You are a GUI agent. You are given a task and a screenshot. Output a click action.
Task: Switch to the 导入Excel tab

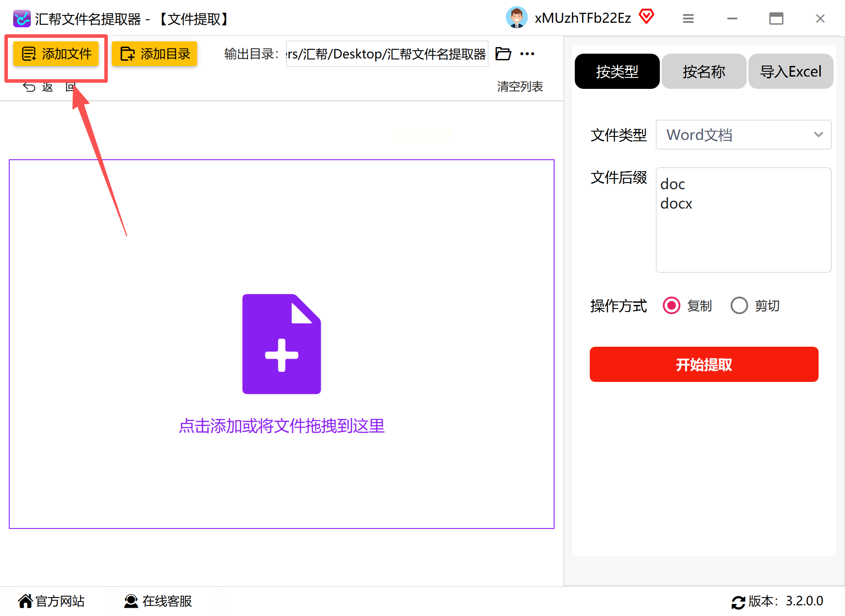click(x=790, y=71)
